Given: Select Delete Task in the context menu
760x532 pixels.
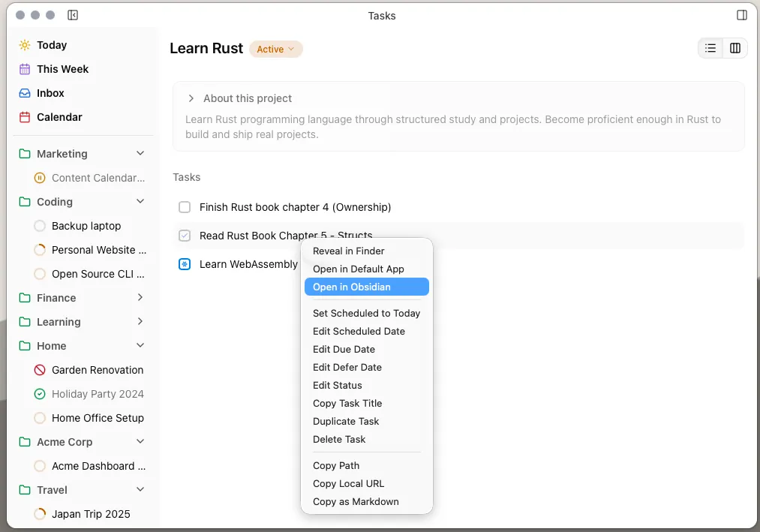Looking at the screenshot, I should pos(339,439).
